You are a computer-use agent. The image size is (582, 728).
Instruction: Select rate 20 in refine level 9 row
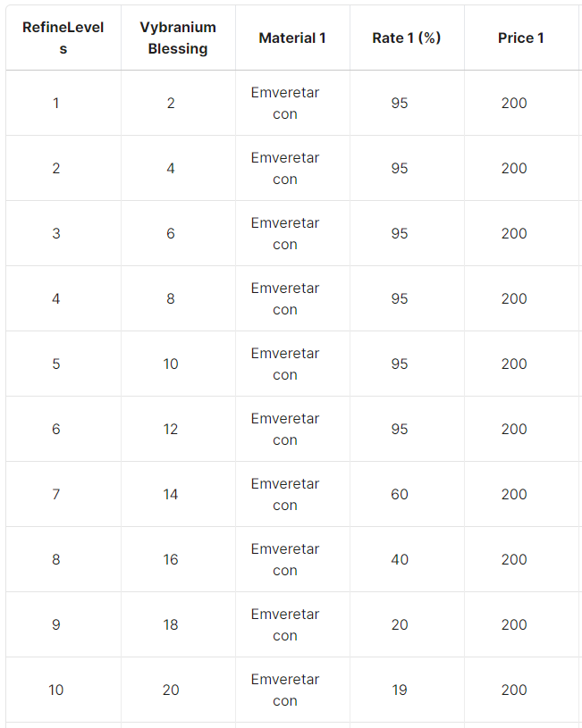(400, 624)
